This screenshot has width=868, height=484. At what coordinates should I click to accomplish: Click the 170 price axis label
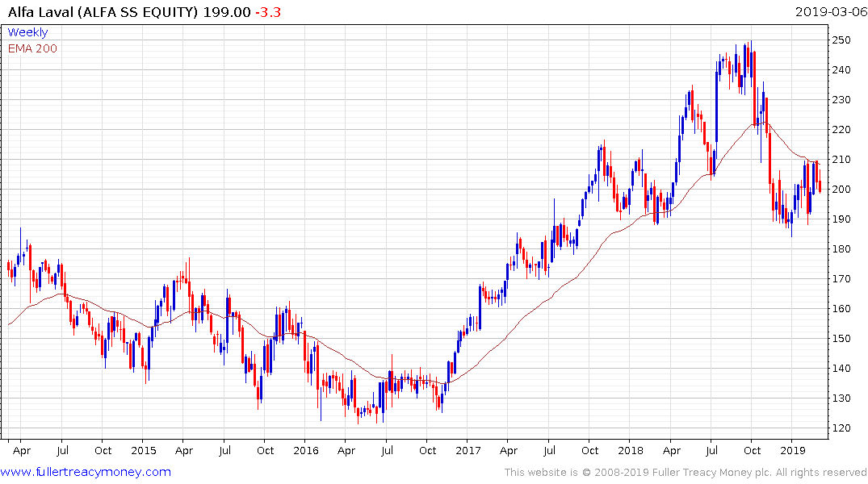pos(841,279)
